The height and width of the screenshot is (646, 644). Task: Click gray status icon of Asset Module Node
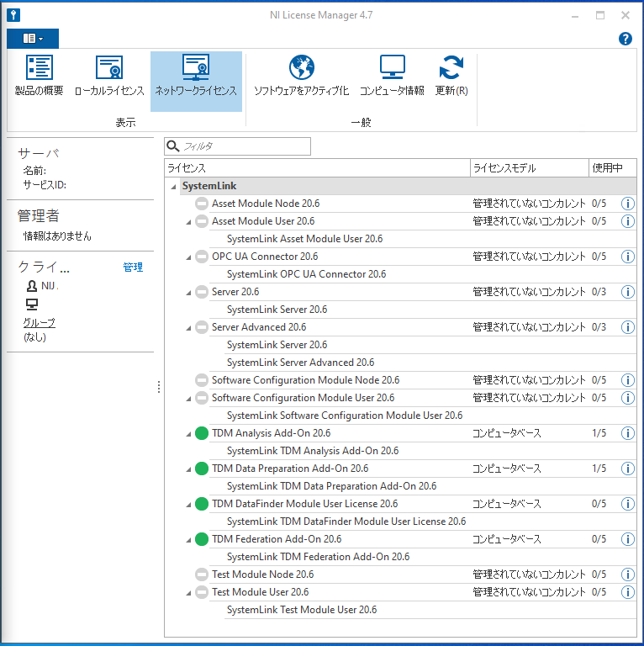201,203
